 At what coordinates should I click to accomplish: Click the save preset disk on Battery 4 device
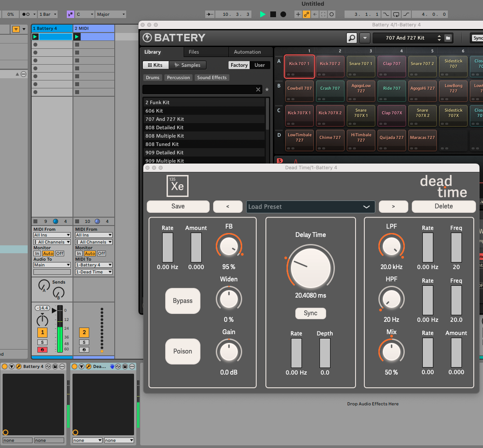tap(55, 366)
